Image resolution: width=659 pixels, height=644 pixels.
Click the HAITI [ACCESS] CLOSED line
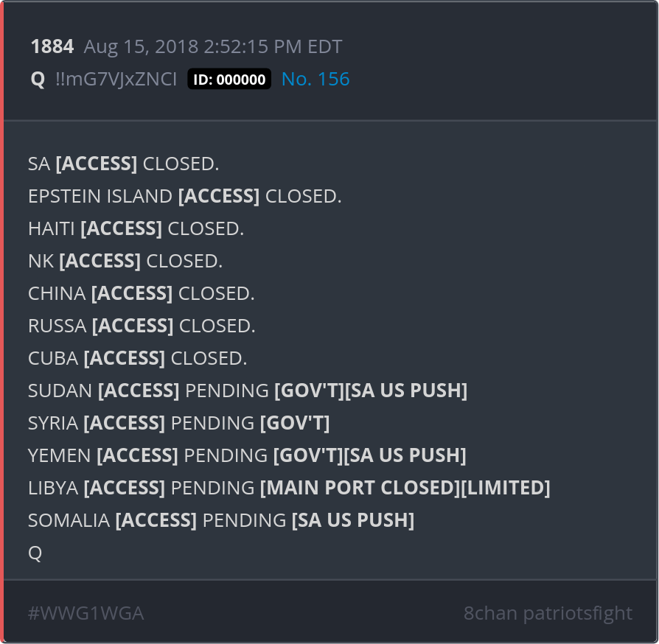point(136,228)
